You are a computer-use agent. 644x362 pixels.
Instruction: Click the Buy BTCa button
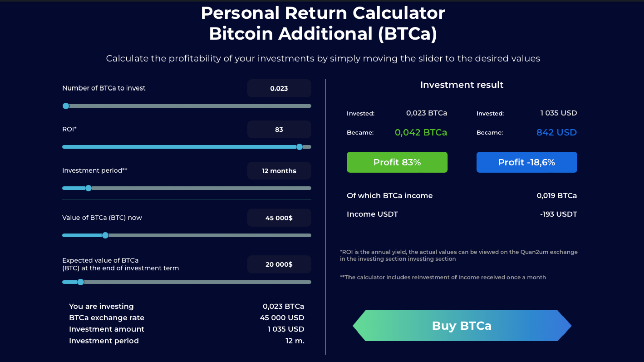pos(462,325)
